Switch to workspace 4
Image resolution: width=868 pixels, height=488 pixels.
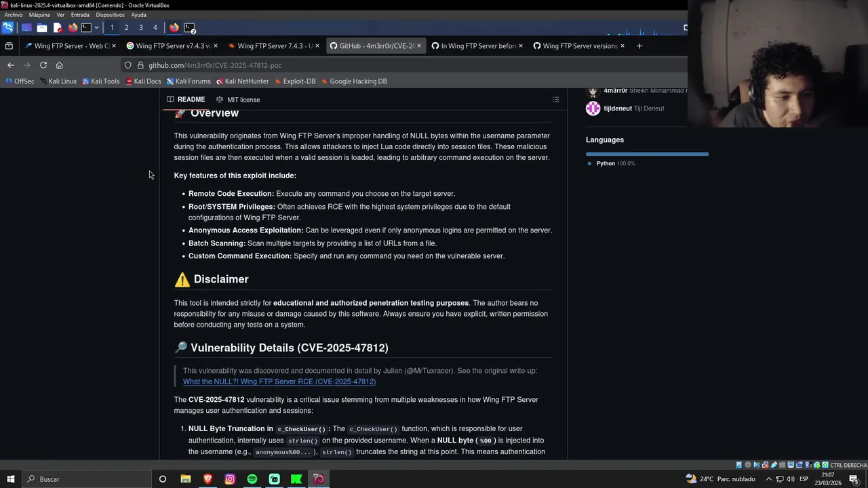point(155,28)
